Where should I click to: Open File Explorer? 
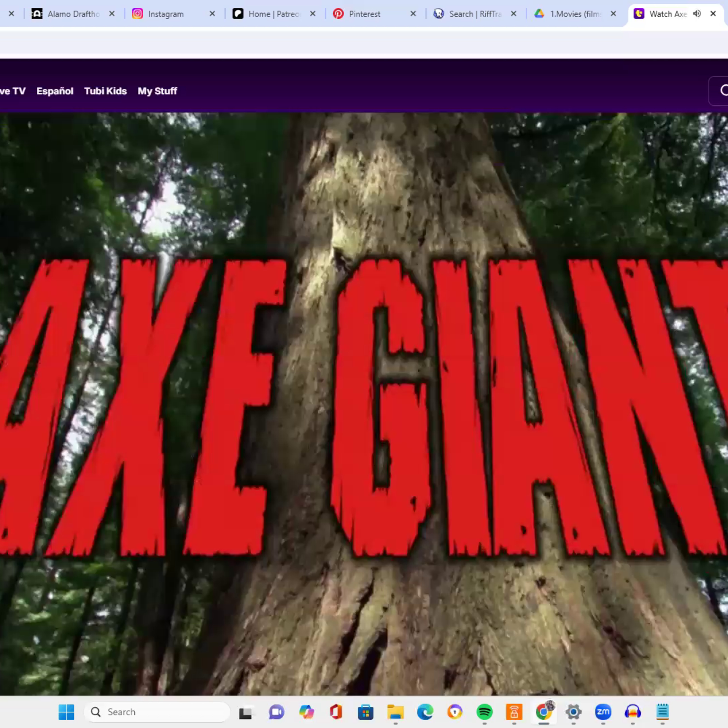395,712
